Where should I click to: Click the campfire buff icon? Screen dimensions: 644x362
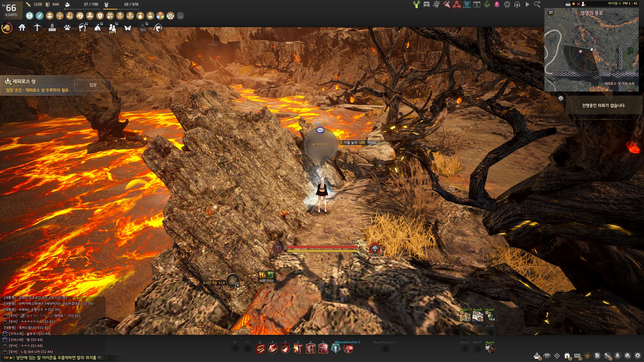[150, 16]
